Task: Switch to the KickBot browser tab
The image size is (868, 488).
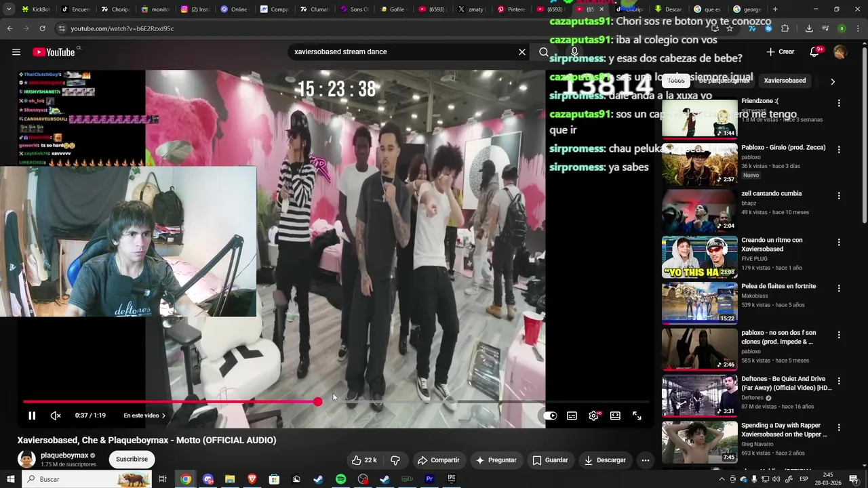Action: coord(35,9)
